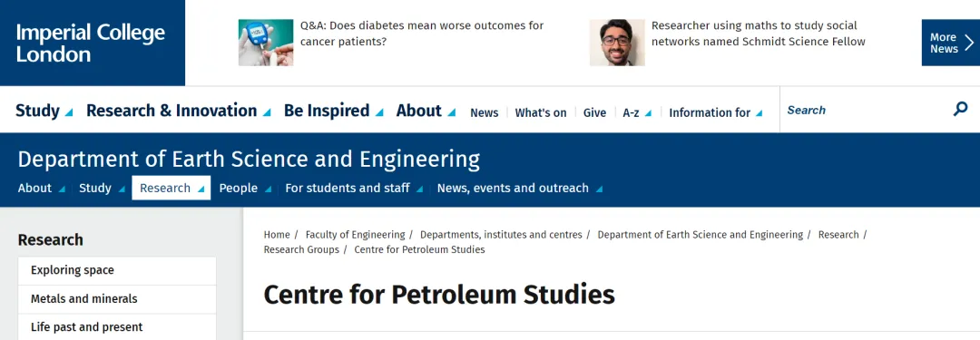Expand the Study main menu
Image resolution: width=980 pixels, height=340 pixels.
tap(44, 111)
